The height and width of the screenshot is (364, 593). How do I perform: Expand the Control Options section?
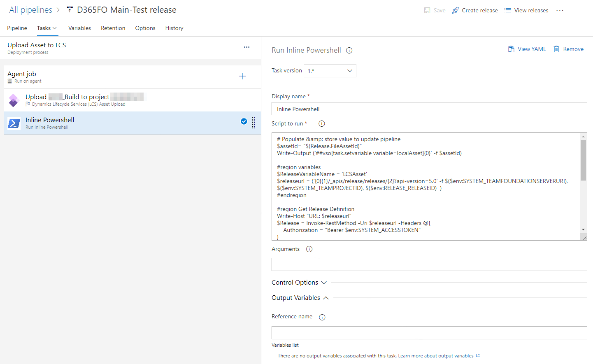(324, 283)
